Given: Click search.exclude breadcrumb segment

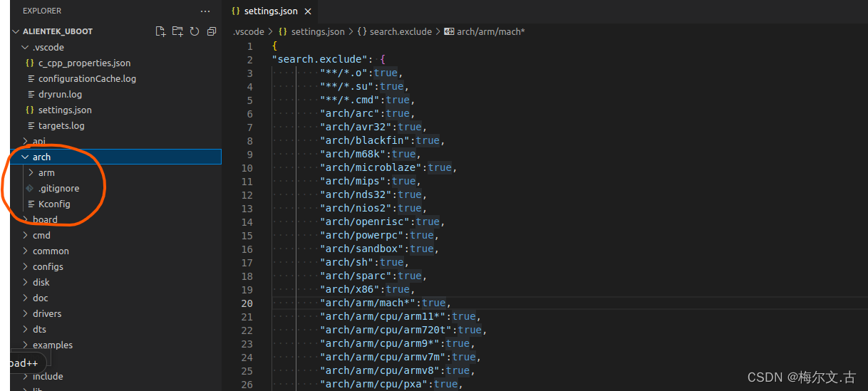Looking at the screenshot, I should pos(401,31).
